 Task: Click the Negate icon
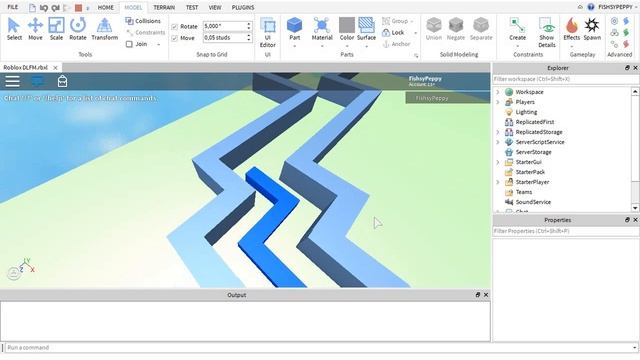coord(456,29)
